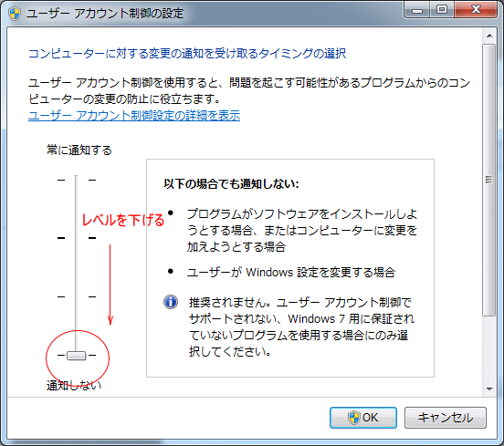504x446 pixels.
Task: Click the 通知しない label
Action: (x=74, y=385)
